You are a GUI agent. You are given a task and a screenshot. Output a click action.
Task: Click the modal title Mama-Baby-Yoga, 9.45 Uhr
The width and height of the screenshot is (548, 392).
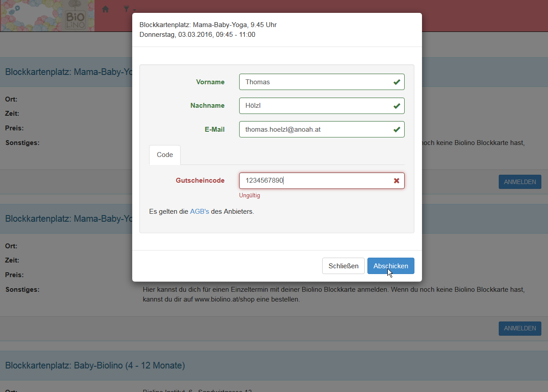tap(208, 25)
